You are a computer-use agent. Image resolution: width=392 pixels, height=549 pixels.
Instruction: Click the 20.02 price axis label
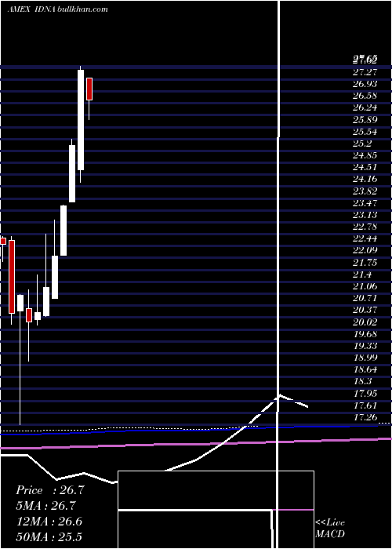pos(365,322)
